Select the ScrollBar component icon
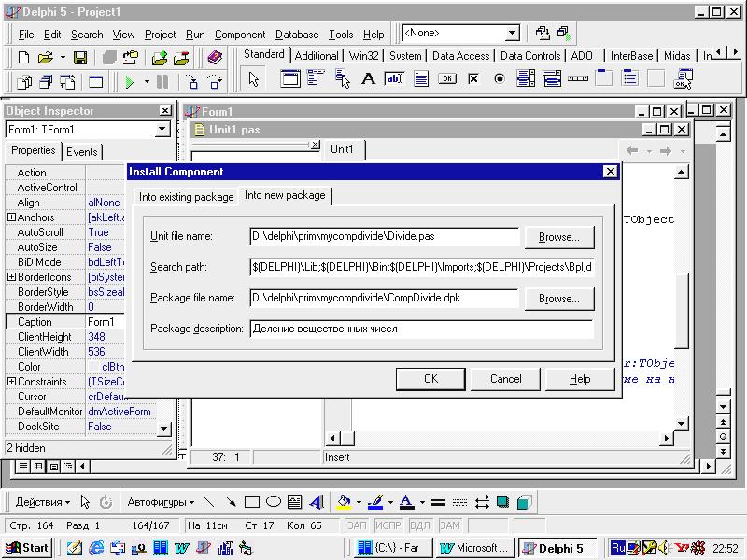This screenshot has height=560, width=747. click(578, 78)
